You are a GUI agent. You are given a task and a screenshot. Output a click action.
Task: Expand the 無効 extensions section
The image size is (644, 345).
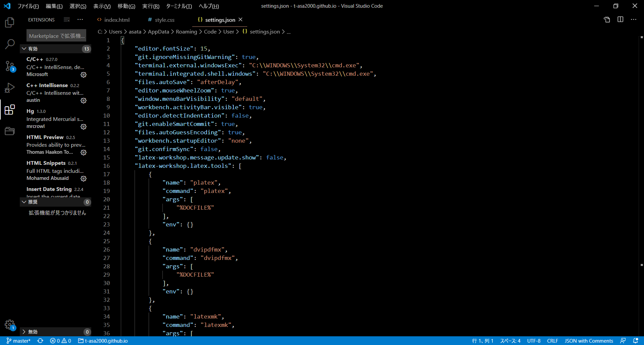click(x=55, y=332)
